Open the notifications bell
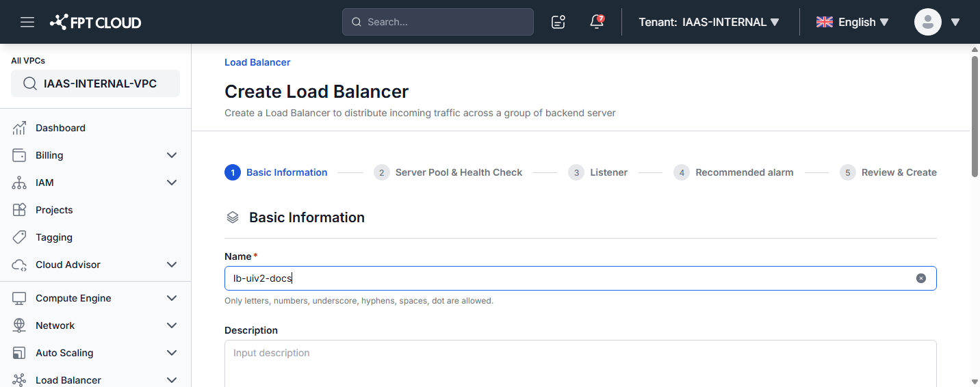980x387 pixels. [597, 22]
